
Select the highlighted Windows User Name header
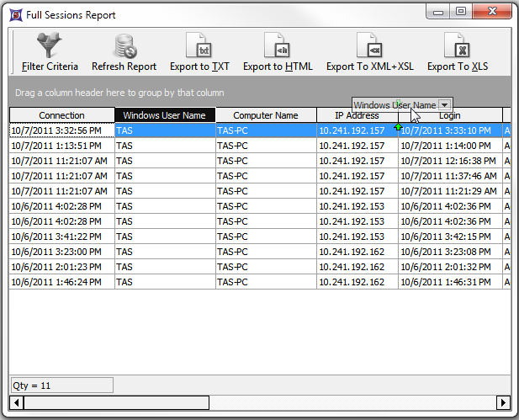tap(164, 115)
